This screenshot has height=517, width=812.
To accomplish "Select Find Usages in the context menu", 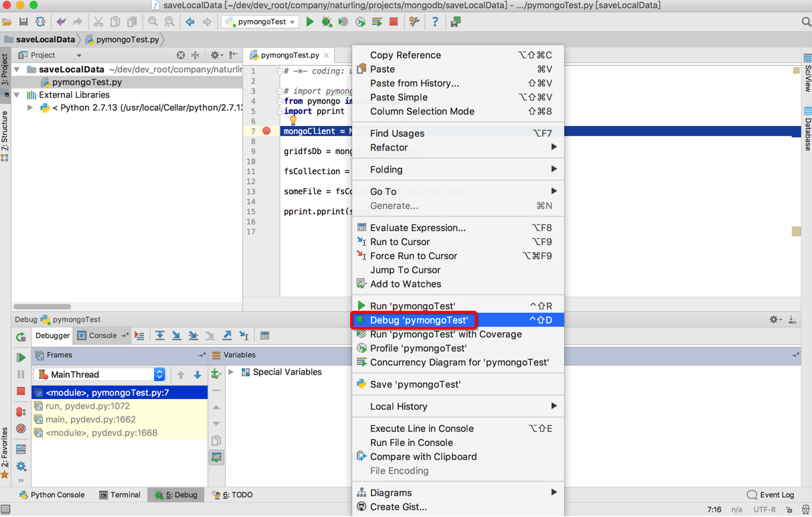I will point(458,133).
